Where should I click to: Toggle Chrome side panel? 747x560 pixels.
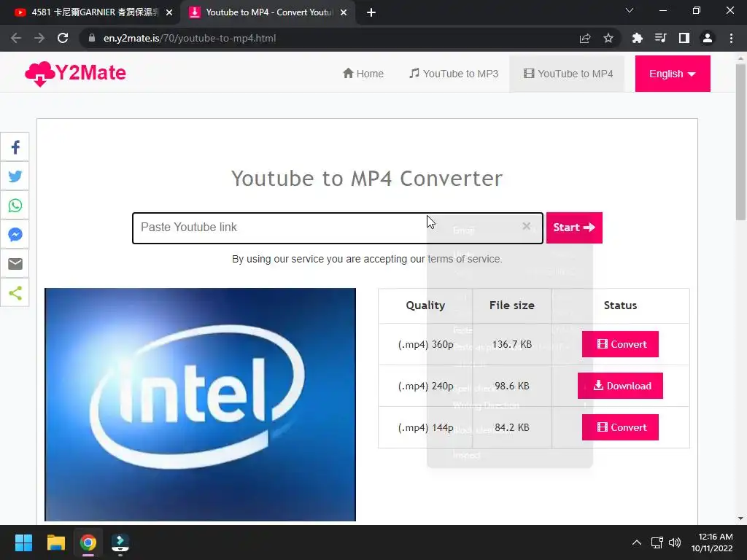pos(684,38)
